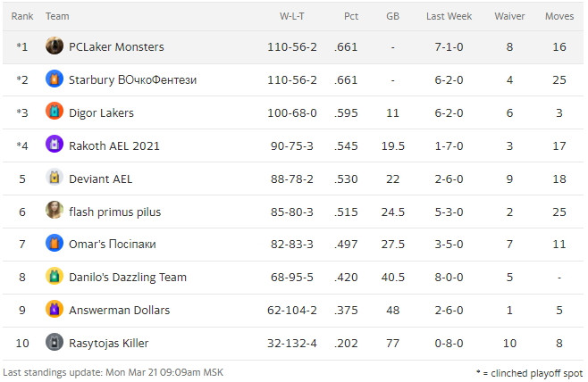Click the Starbury ВОчкоФентези team logo icon
The width and height of the screenshot is (588, 382).
click(x=55, y=79)
